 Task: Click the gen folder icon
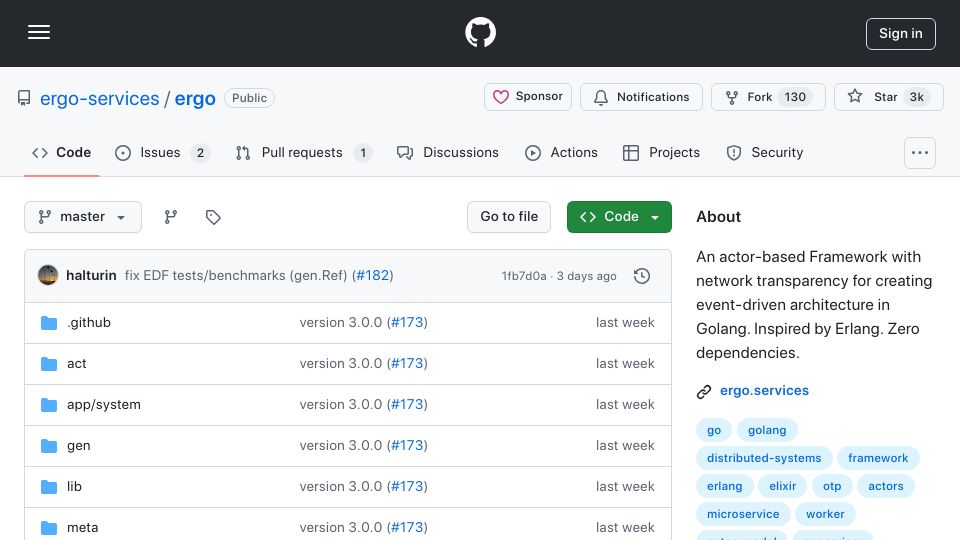(49, 446)
